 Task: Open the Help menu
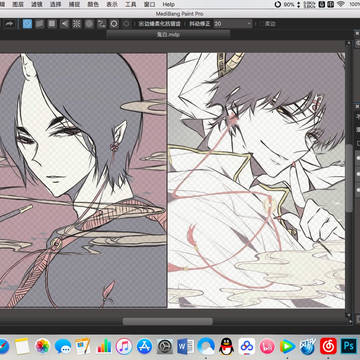pos(169,5)
